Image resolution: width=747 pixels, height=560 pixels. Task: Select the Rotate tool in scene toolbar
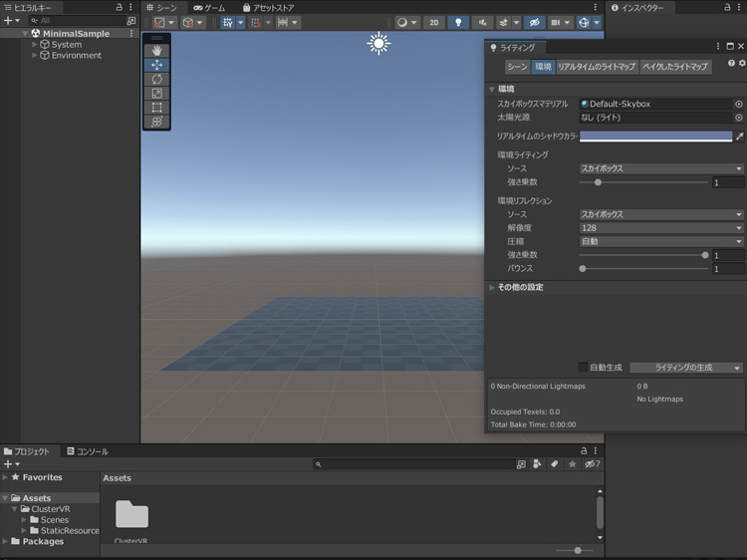click(x=156, y=79)
